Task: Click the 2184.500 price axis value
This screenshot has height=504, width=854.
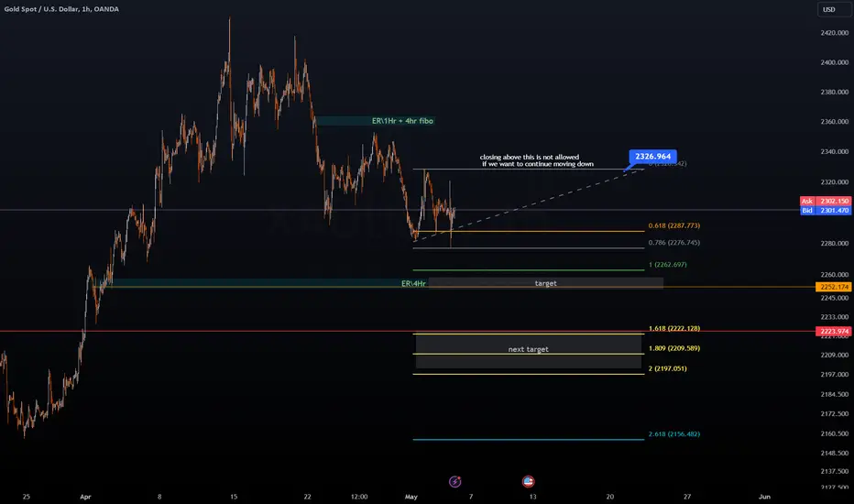Action: (835, 394)
